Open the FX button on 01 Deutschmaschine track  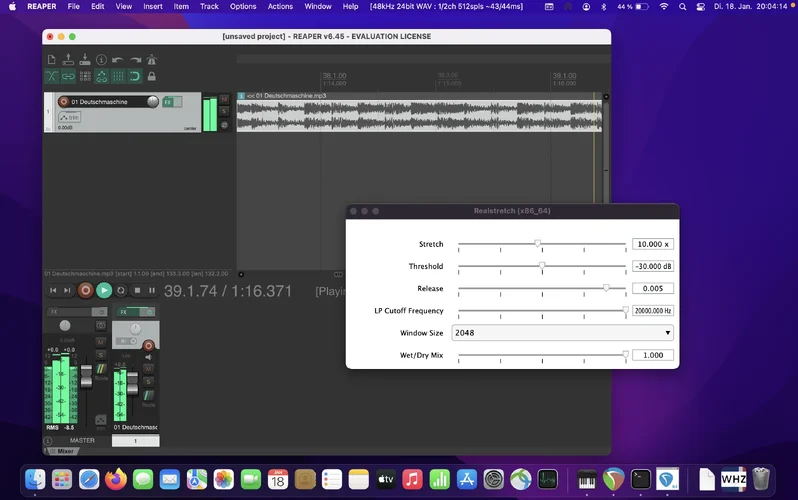pyautogui.click(x=168, y=102)
